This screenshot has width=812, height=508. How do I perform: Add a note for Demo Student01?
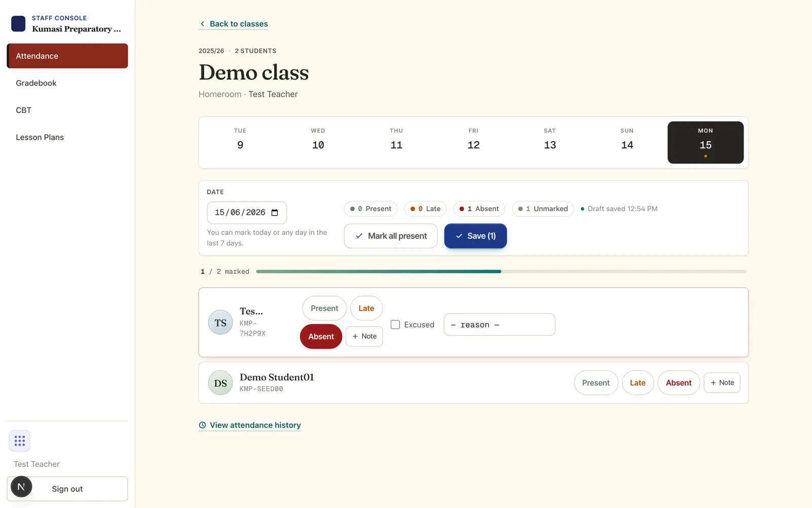(x=722, y=383)
